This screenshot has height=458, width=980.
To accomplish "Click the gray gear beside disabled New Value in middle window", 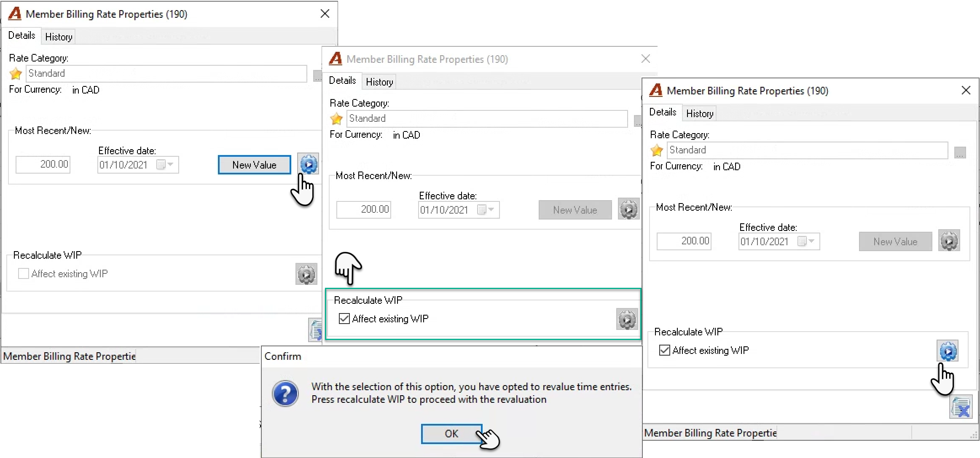I will (x=628, y=209).
